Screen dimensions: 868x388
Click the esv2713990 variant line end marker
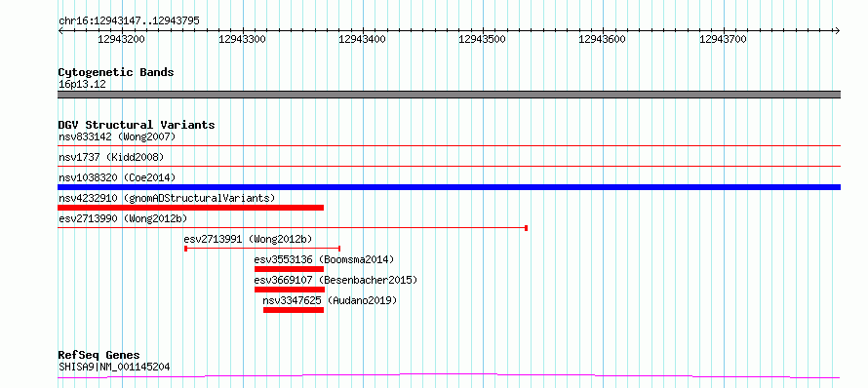(526, 228)
